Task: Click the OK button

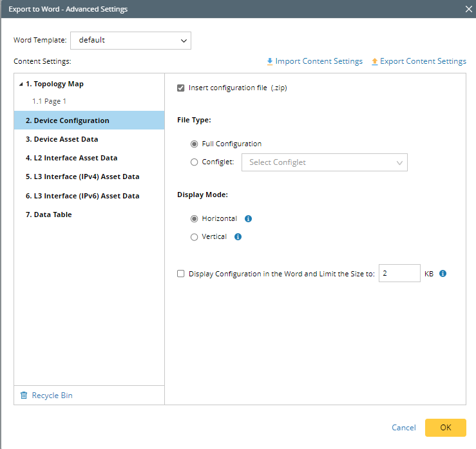Action: (445, 428)
